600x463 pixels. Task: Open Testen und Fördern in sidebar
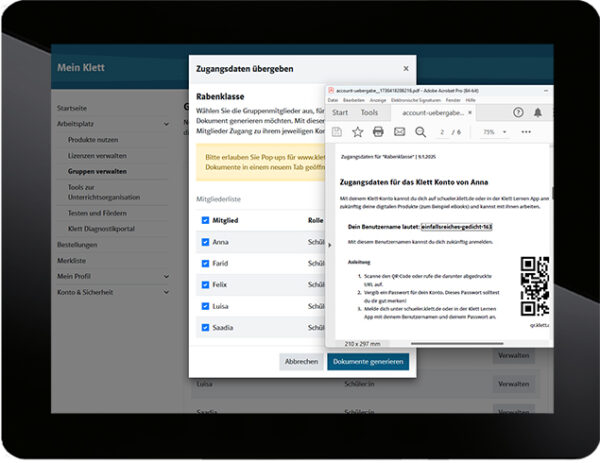point(97,213)
